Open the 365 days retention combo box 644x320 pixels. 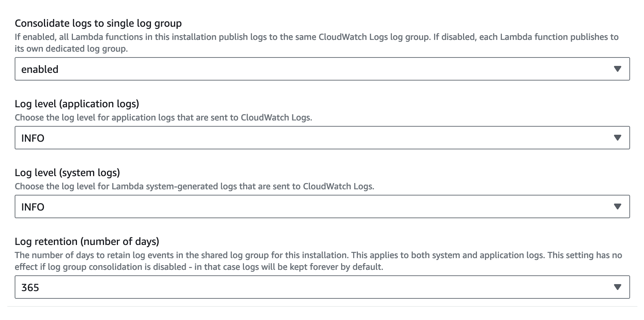pos(322,287)
